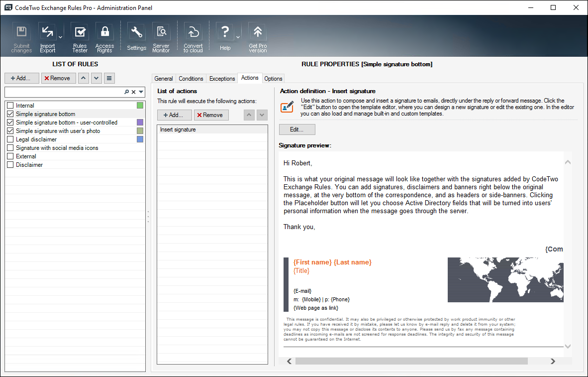Click Add button in List of Rules
The width and height of the screenshot is (588, 377).
click(x=22, y=78)
